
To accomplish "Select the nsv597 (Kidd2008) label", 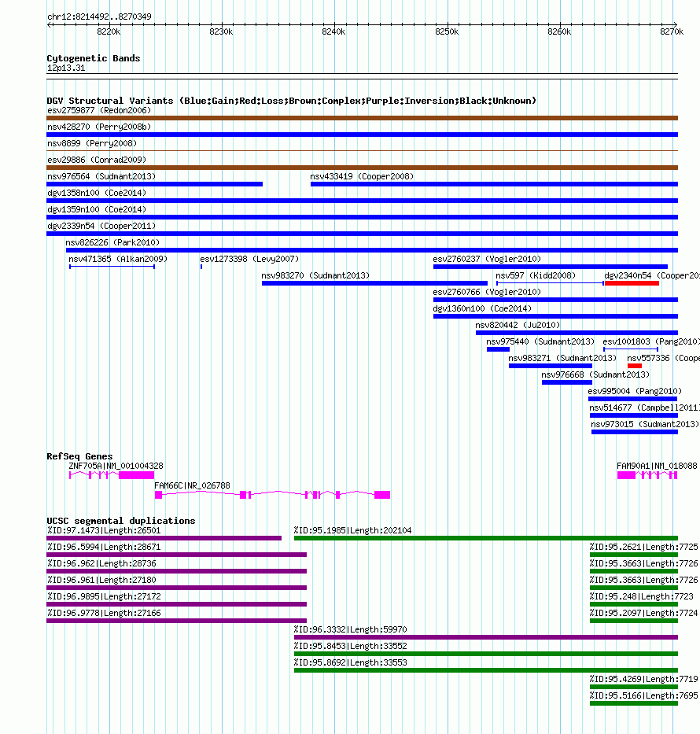I will [x=536, y=275].
